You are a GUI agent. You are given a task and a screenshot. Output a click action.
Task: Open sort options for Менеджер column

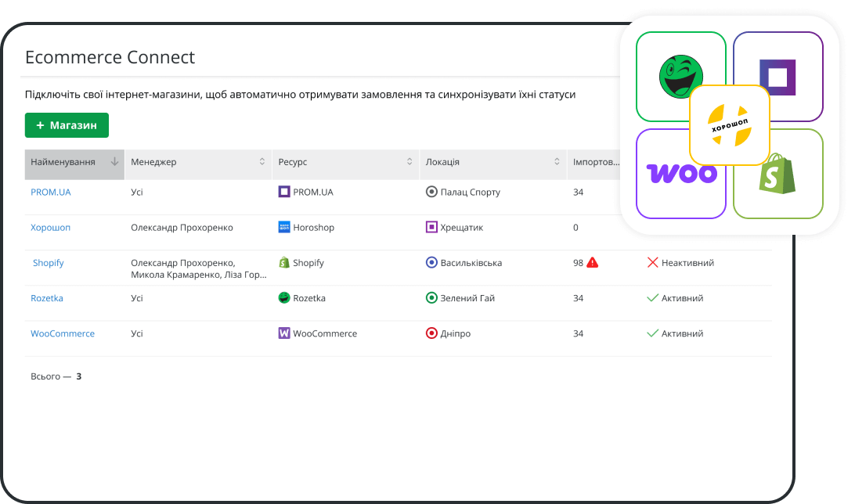click(x=262, y=162)
